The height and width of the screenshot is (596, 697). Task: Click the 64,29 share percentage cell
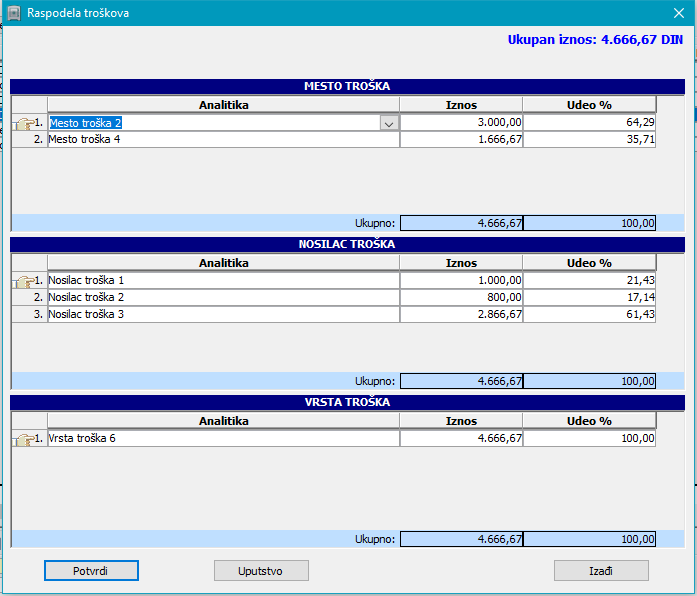pyautogui.click(x=589, y=123)
